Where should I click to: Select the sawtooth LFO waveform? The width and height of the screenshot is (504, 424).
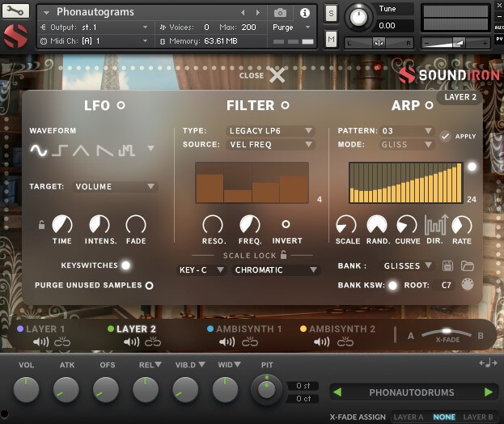click(105, 151)
